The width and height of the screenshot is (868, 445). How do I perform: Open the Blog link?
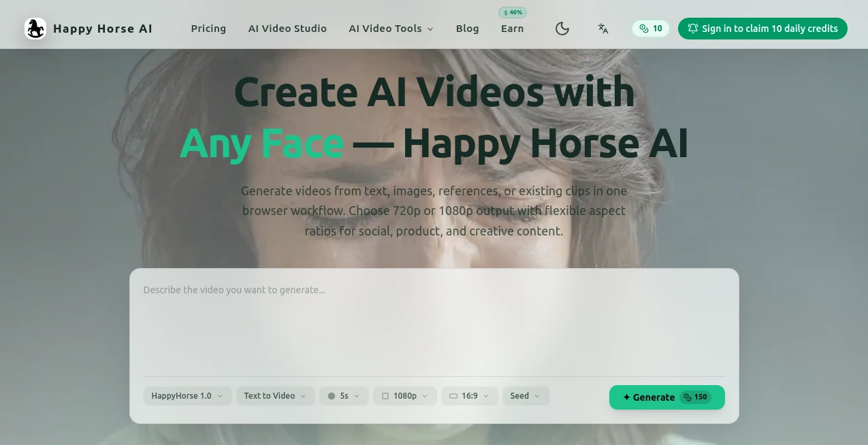[467, 29]
